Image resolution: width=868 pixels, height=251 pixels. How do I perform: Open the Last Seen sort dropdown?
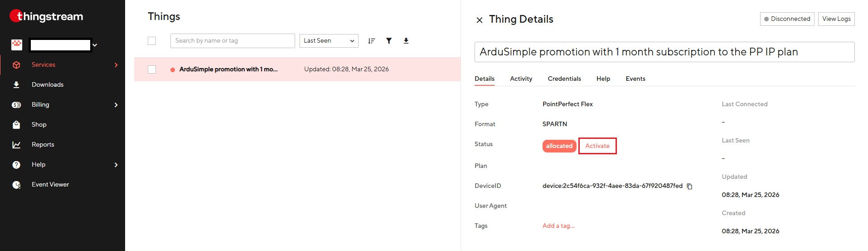[x=329, y=41]
